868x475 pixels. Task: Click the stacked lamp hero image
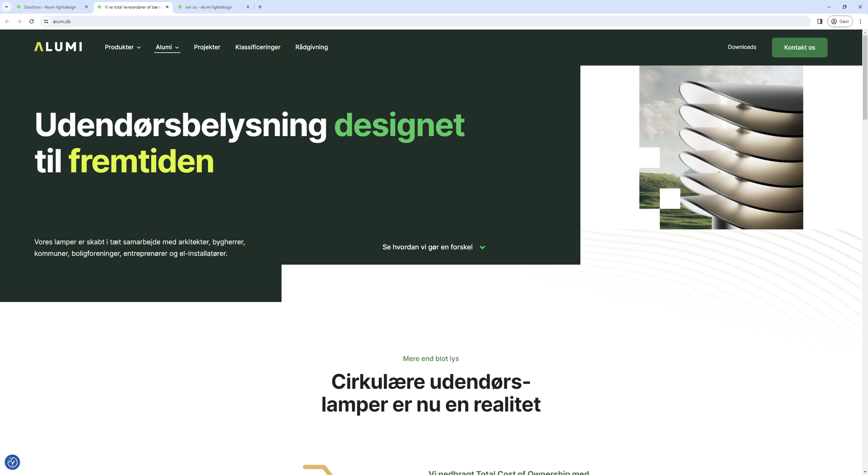[721, 147]
